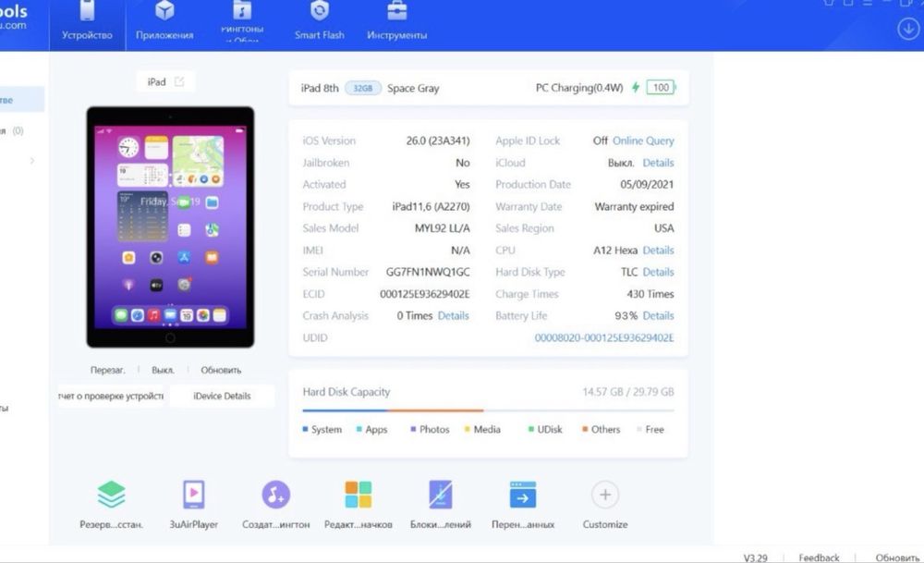Click the Media legend swatch

[468, 429]
